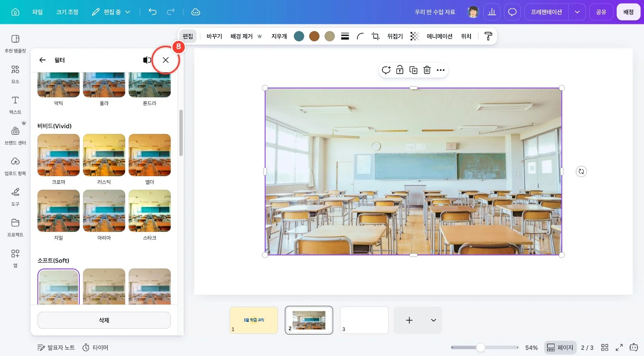Open the line weight icon
Image resolution: width=644 pixels, height=356 pixels.
pos(345,36)
